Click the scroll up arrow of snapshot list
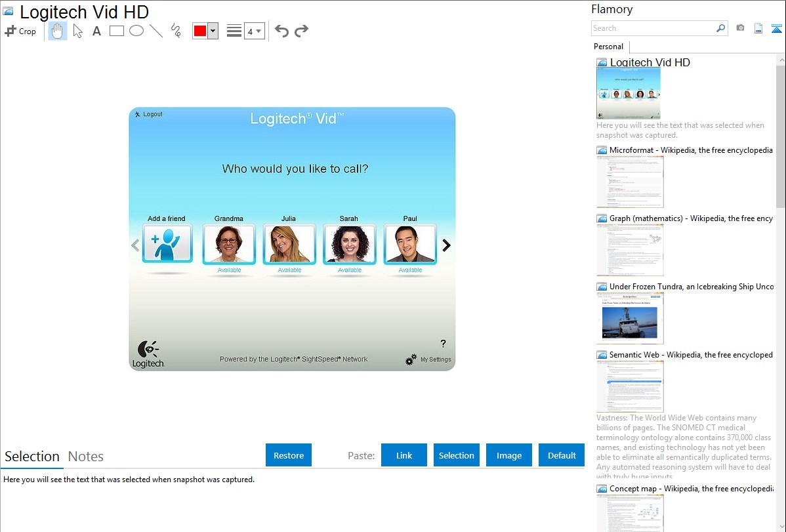Image resolution: width=786 pixels, height=532 pixels. [781, 60]
